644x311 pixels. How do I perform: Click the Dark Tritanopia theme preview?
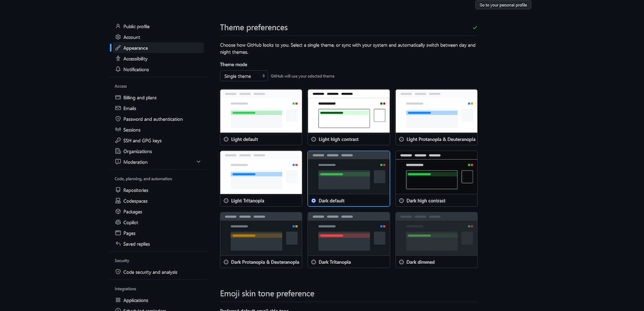[x=348, y=234]
